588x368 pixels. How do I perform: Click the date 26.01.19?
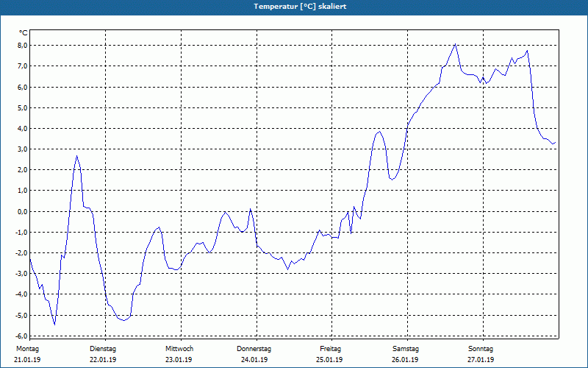(x=405, y=360)
